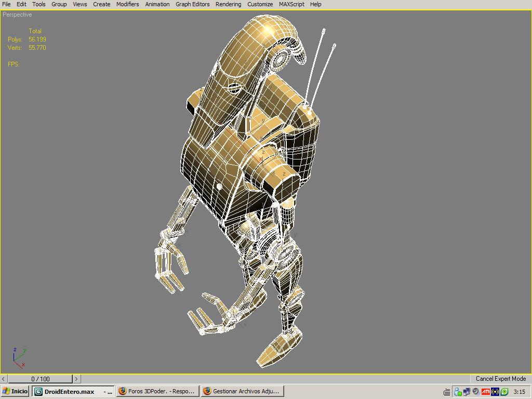Open the Edit menu

(21, 4)
